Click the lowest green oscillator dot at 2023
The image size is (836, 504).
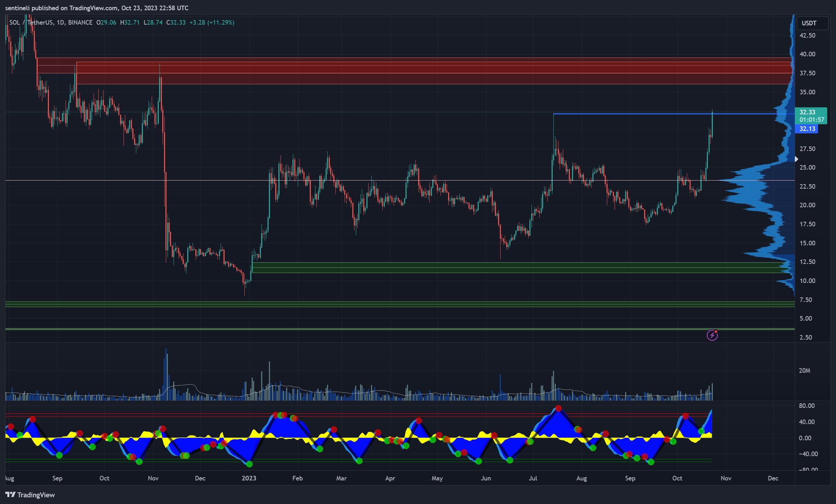(249, 464)
